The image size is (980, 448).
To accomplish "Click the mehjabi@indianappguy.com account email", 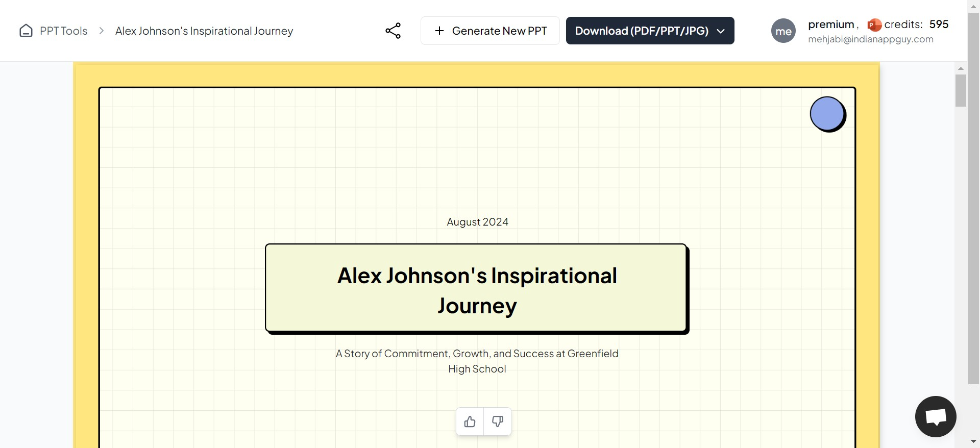I will pyautogui.click(x=871, y=39).
